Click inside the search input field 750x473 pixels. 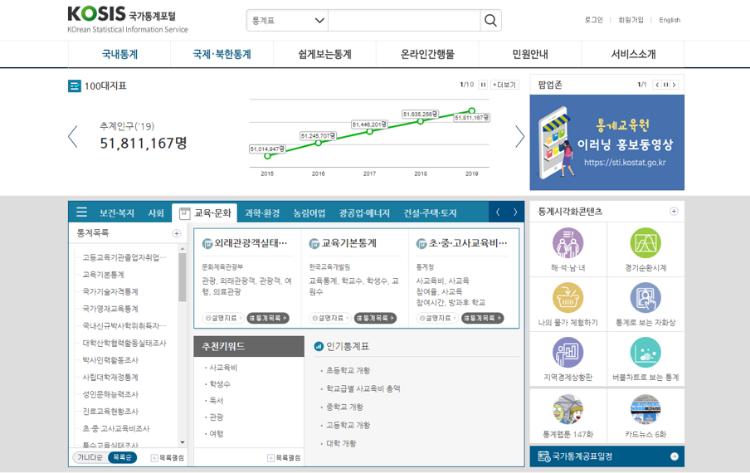pos(404,21)
